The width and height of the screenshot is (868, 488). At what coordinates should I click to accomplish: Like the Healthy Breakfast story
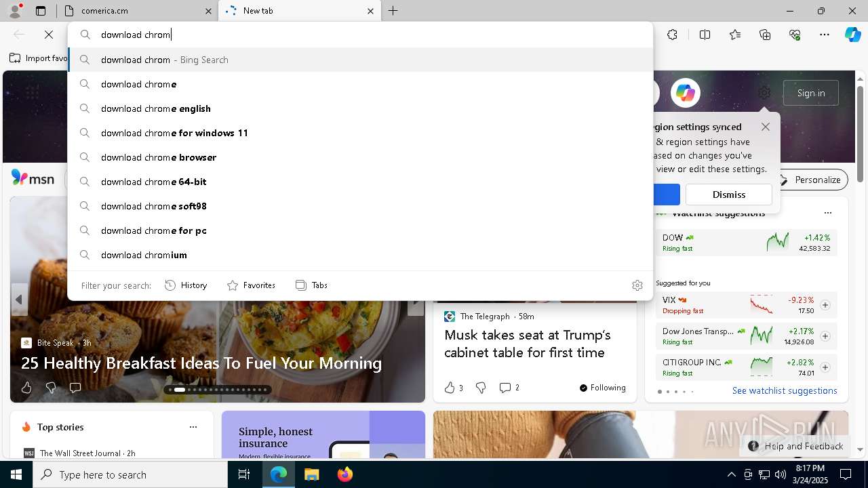pos(26,388)
